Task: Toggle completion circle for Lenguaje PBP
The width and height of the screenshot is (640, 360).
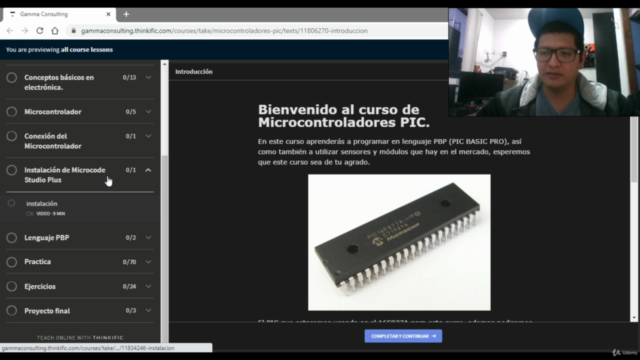Action: (x=11, y=238)
